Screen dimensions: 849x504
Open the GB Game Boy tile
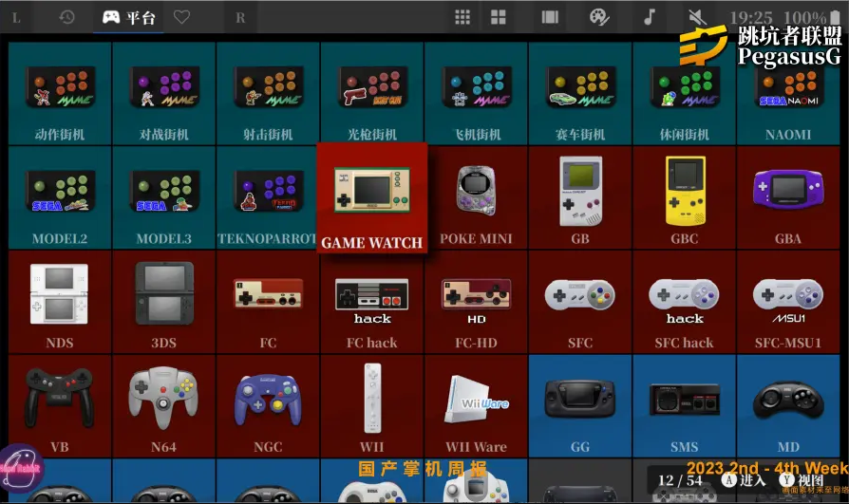coord(580,197)
